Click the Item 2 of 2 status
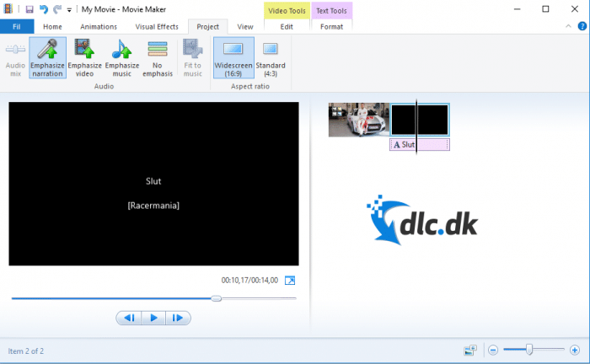This screenshot has width=590, height=364. [x=25, y=351]
